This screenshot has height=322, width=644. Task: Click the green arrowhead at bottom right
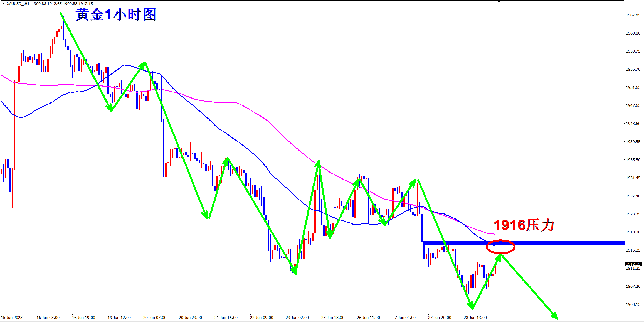point(555,317)
